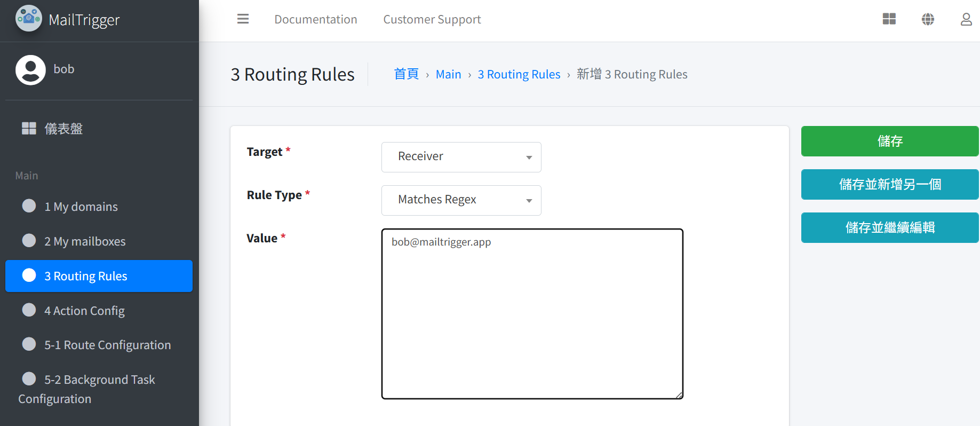980x426 pixels.
Task: Click the Main section header in sidebar
Action: (x=27, y=176)
